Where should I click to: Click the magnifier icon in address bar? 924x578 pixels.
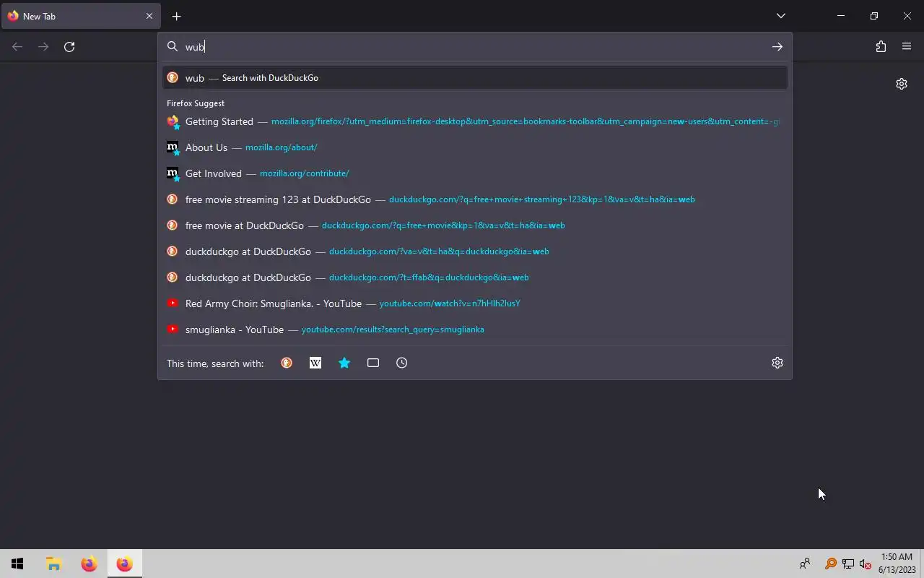click(173, 47)
